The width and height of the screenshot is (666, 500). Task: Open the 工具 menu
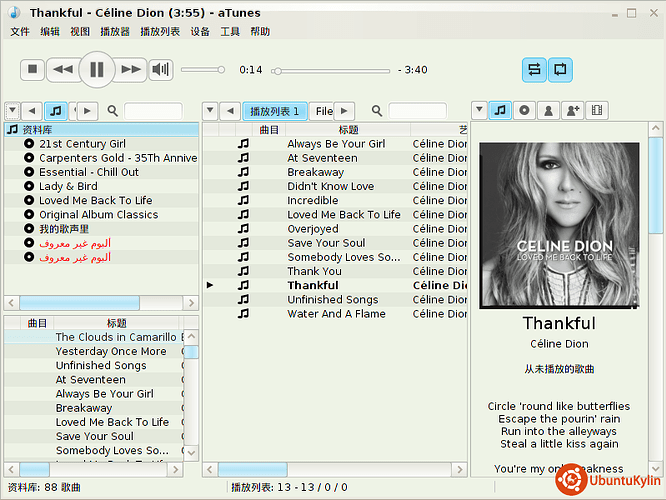pos(230,31)
